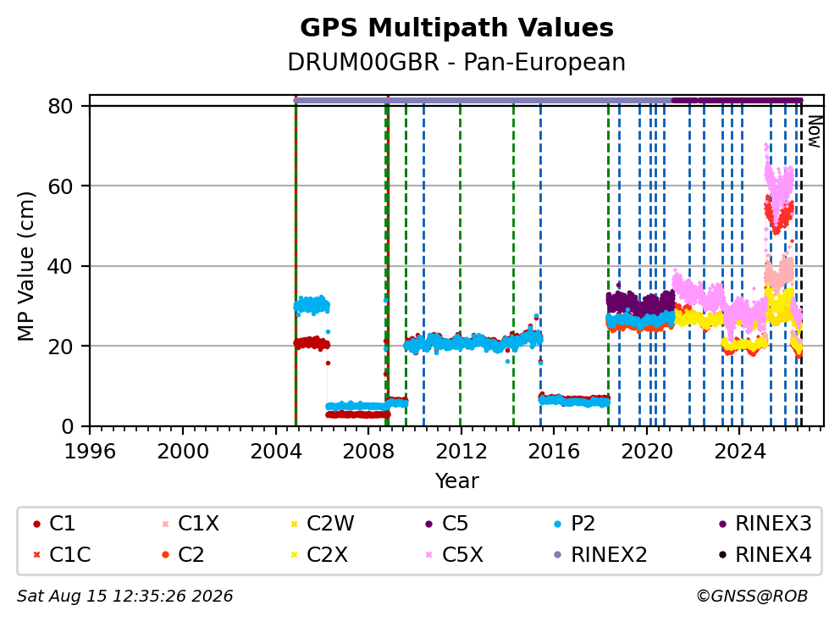Click the GPS Multipath Values title
The width and height of the screenshot is (840, 622).
(x=456, y=28)
